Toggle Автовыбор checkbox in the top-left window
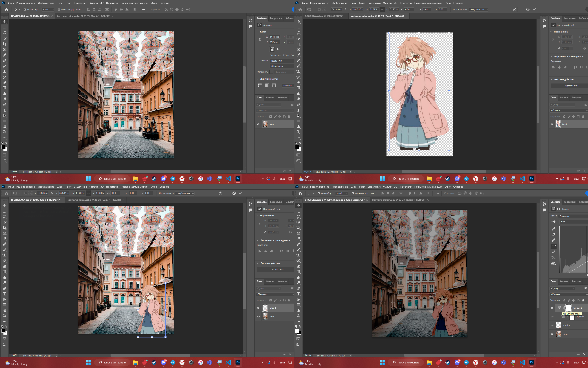This screenshot has height=368, width=588. (25, 10)
